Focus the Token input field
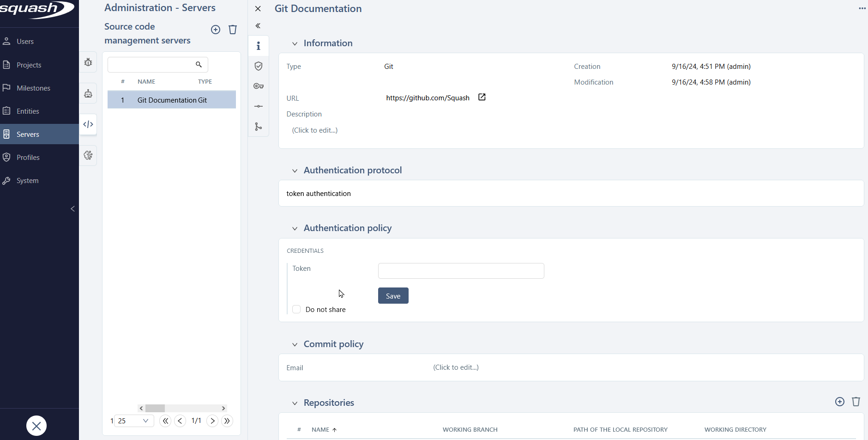This screenshot has width=868, height=440. point(461,271)
